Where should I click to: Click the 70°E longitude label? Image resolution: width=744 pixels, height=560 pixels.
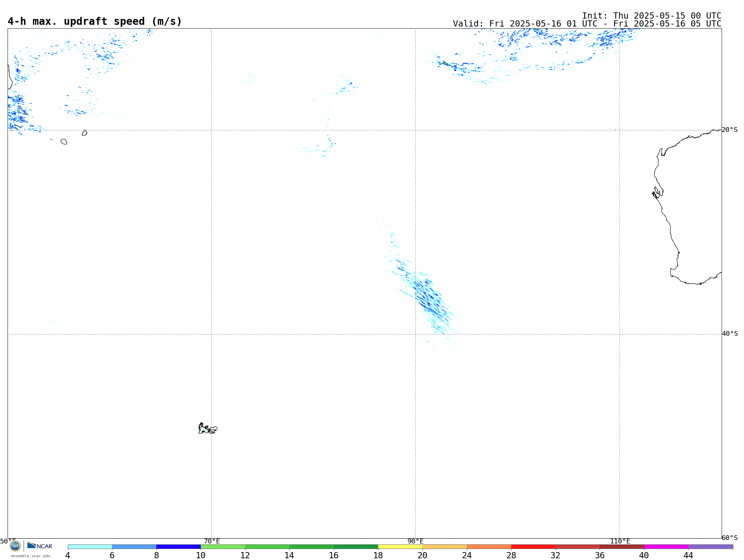coord(212,541)
